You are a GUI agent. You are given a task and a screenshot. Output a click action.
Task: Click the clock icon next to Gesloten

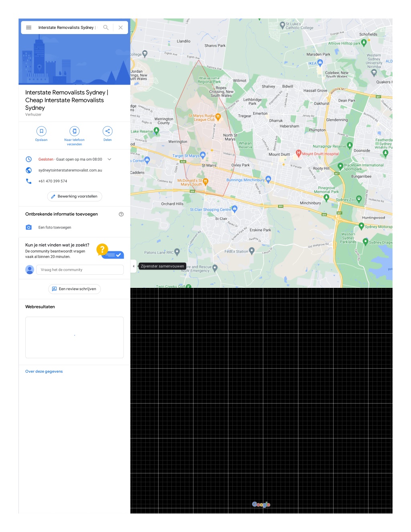coord(29,159)
